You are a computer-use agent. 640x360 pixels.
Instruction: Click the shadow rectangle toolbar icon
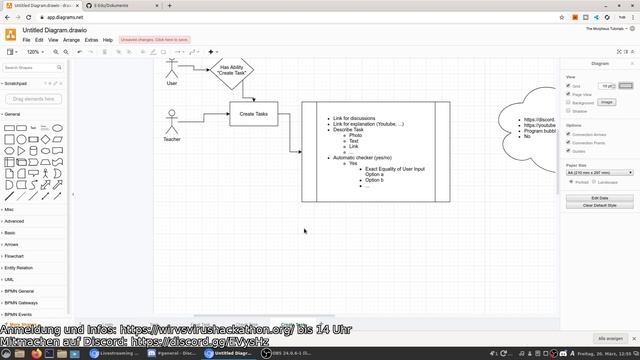coord(163,52)
